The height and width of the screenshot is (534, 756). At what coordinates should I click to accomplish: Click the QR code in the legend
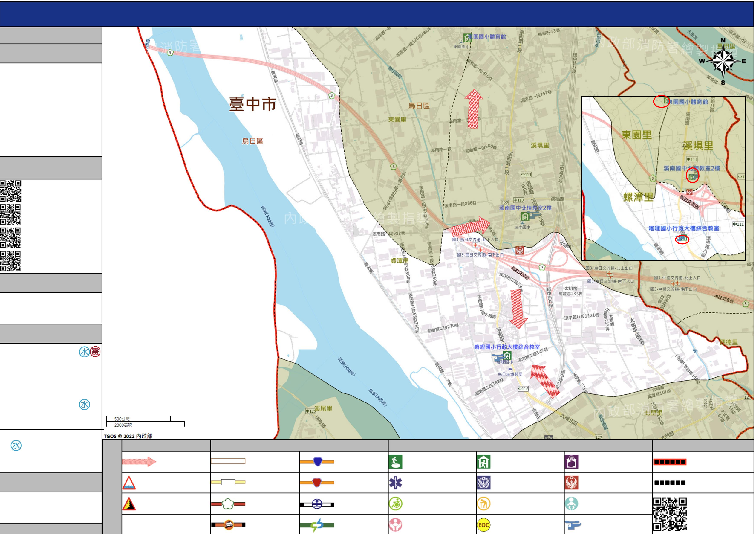pyautogui.click(x=670, y=514)
